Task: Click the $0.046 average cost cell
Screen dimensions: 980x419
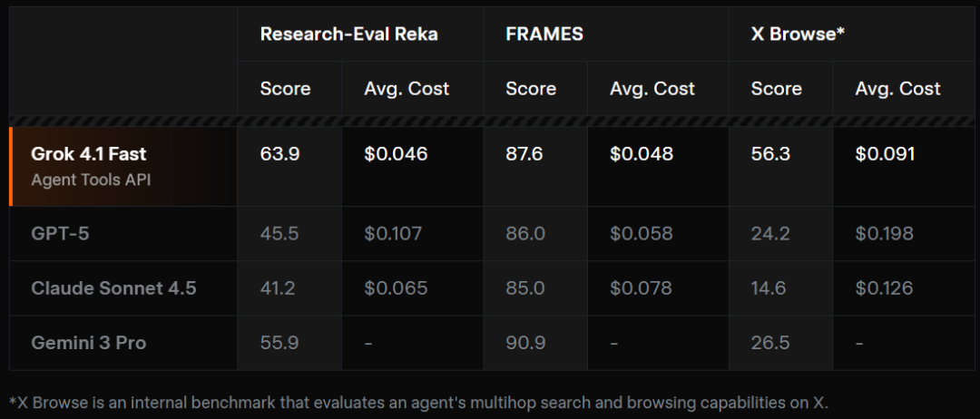Action: point(396,154)
